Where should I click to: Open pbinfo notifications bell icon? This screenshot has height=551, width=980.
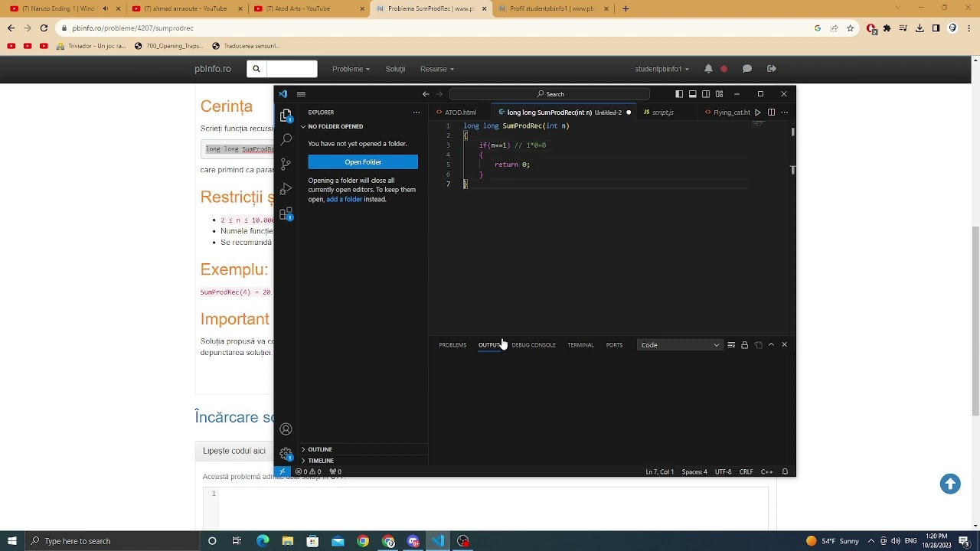(708, 69)
